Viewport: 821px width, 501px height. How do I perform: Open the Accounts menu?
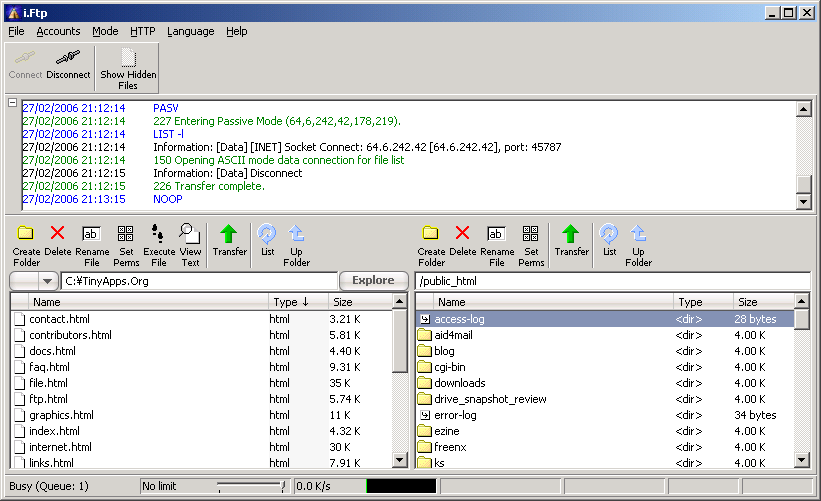(58, 31)
